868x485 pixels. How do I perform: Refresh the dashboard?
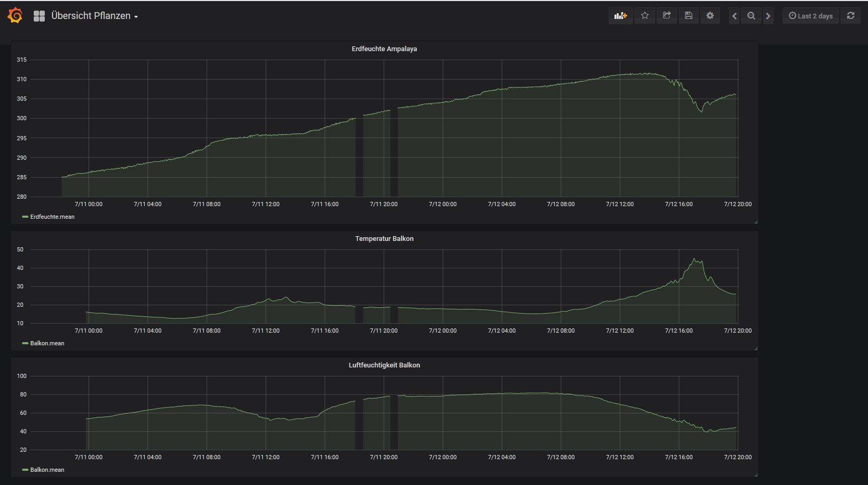851,16
